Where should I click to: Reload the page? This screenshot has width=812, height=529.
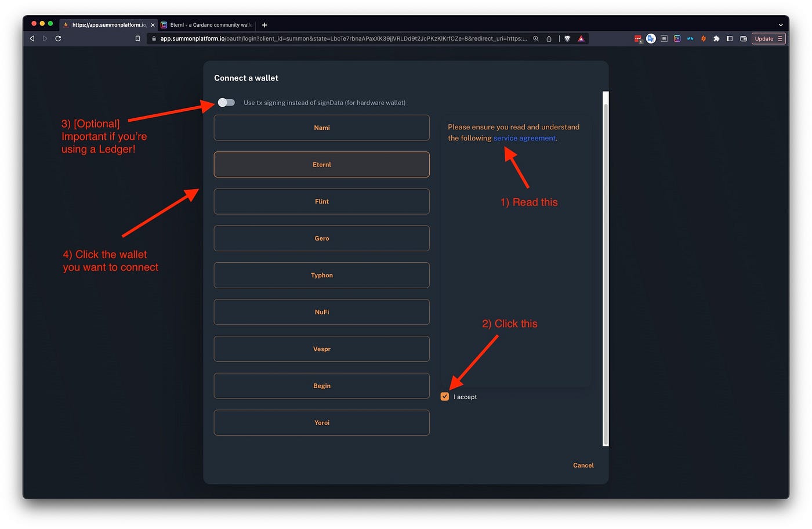(x=58, y=39)
